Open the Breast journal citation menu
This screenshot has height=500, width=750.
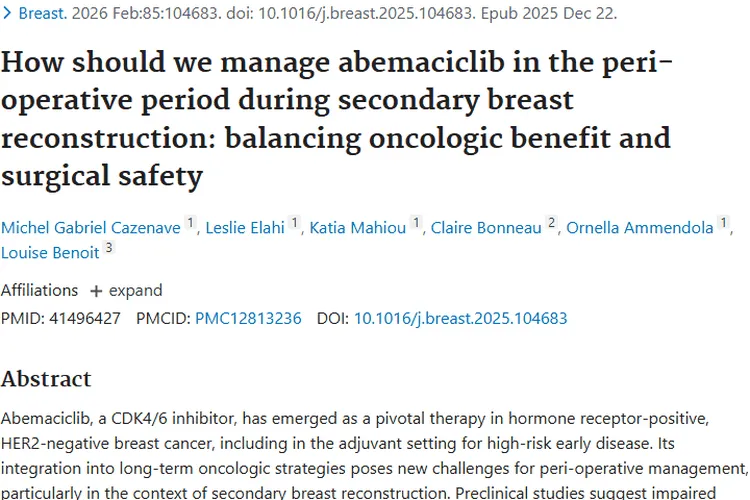(x=40, y=15)
